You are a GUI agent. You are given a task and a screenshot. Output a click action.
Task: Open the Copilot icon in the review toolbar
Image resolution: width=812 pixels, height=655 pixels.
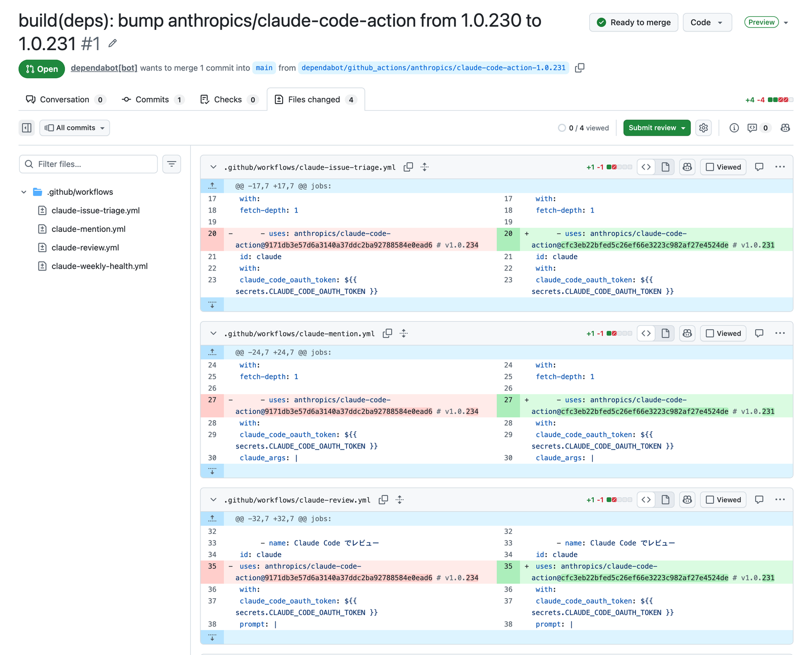785,128
